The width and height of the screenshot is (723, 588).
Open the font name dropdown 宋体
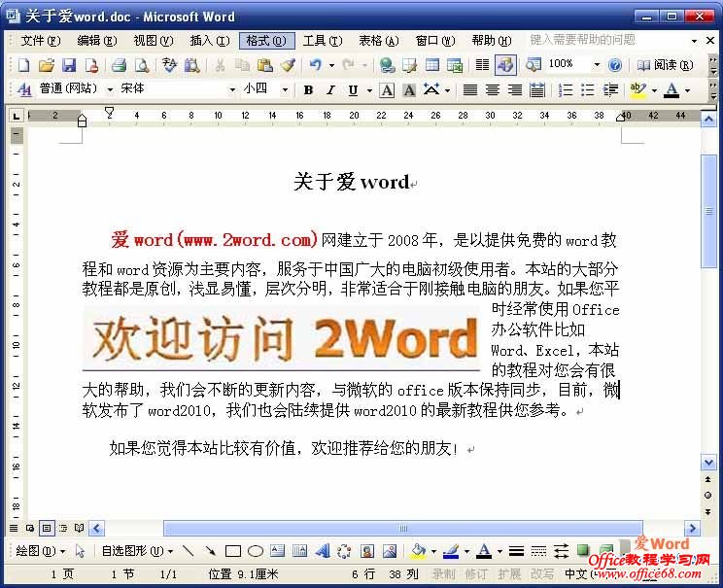pos(232,89)
